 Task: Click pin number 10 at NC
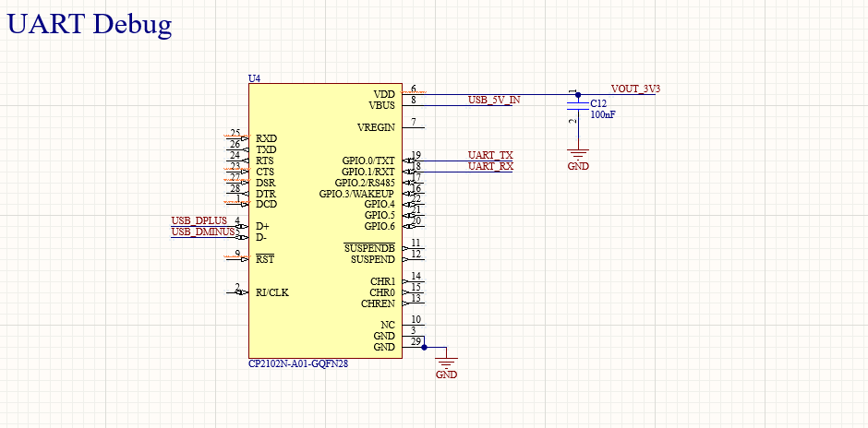point(416,319)
